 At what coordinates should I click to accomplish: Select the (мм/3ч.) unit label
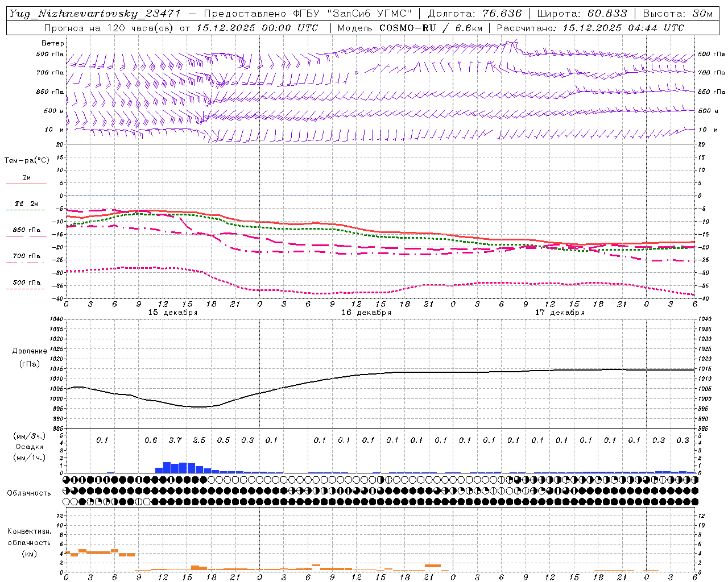[x=30, y=436]
